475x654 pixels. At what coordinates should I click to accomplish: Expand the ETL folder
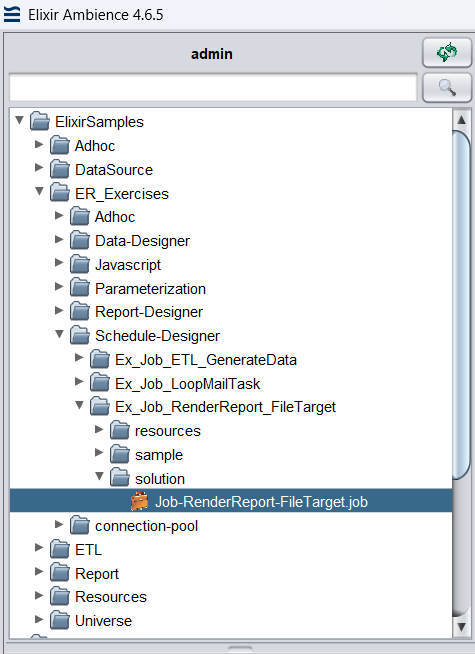(39, 547)
